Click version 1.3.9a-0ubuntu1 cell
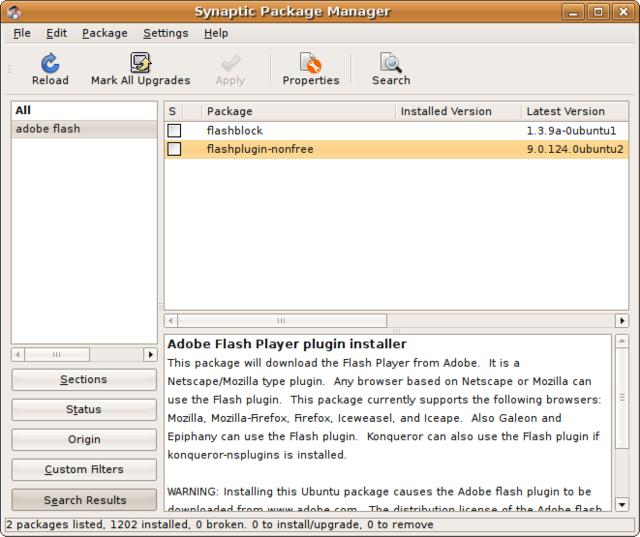The width and height of the screenshot is (640, 537). [x=571, y=131]
